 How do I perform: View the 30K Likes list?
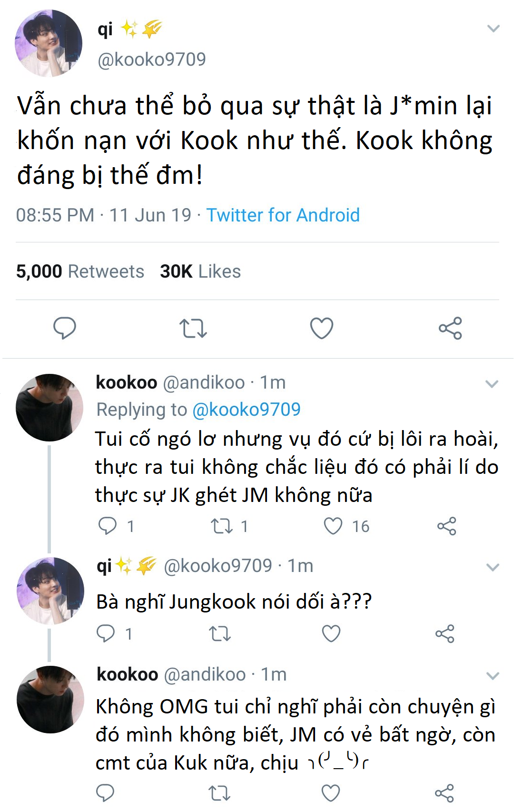200,271
